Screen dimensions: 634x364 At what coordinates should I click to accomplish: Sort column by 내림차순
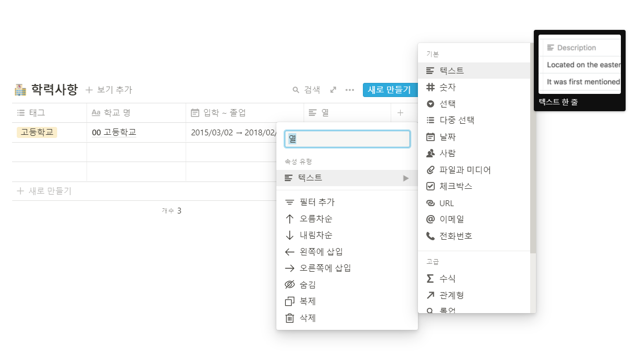pyautogui.click(x=347, y=235)
